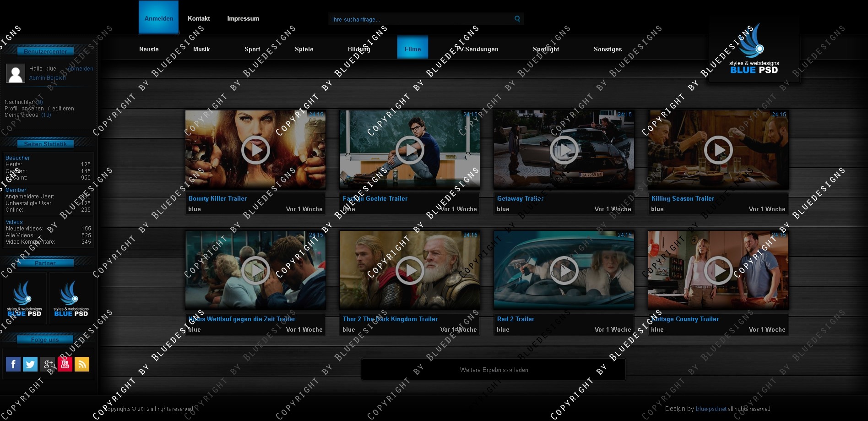Play the Red 2 Trailer video

(x=564, y=270)
